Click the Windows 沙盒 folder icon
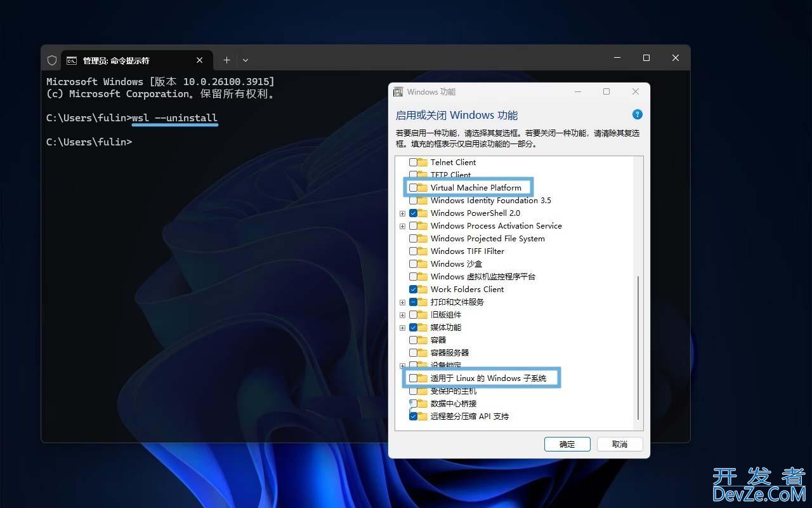The image size is (812, 508). tap(422, 264)
